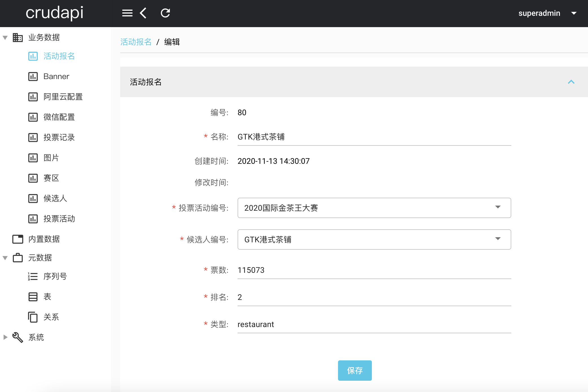Click the back arrow icon in header
Image resolution: width=588 pixels, height=392 pixels.
(143, 13)
